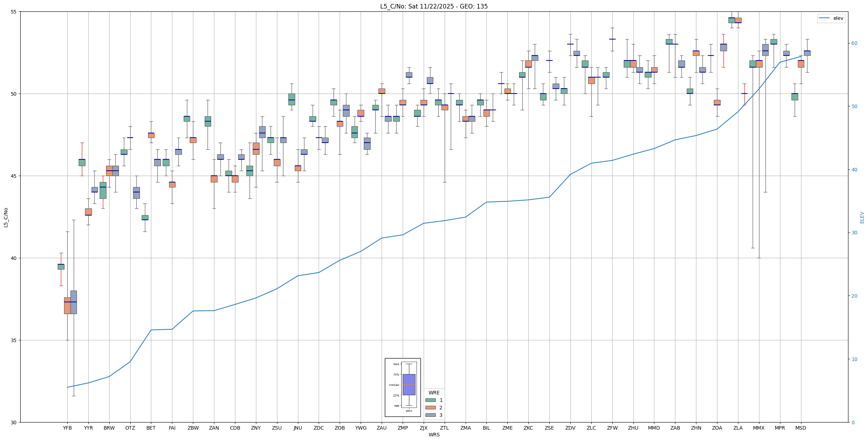Click the green WRE 1 legend swatch
Image resolution: width=868 pixels, height=441 pixels.
click(430, 400)
